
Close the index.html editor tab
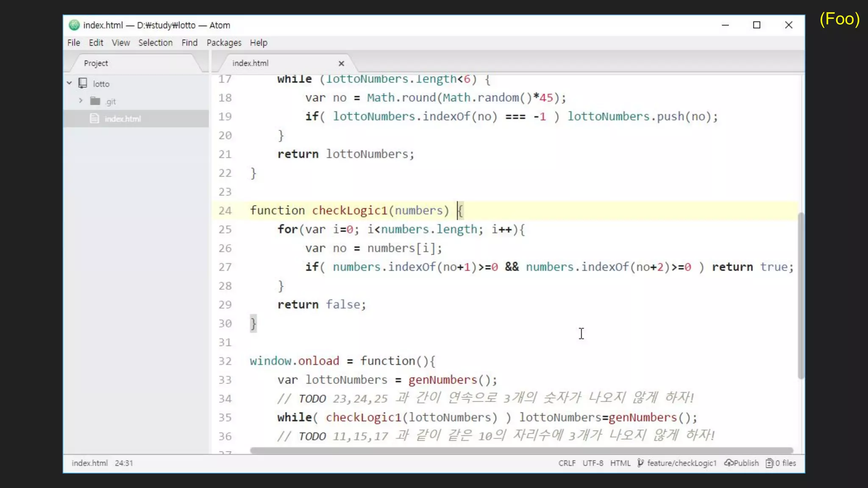[341, 64]
